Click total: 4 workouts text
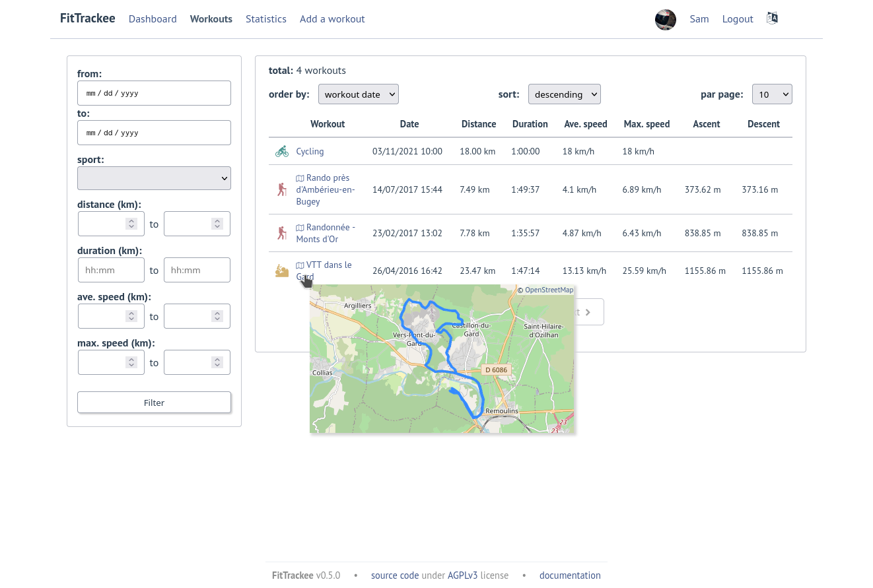This screenshot has width=873, height=588. 307,71
